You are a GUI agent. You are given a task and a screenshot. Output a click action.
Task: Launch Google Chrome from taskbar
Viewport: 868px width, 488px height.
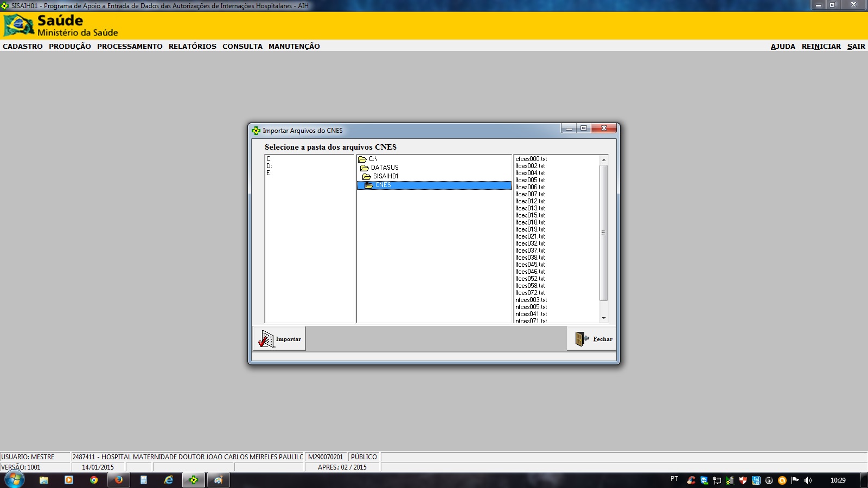pyautogui.click(x=94, y=480)
